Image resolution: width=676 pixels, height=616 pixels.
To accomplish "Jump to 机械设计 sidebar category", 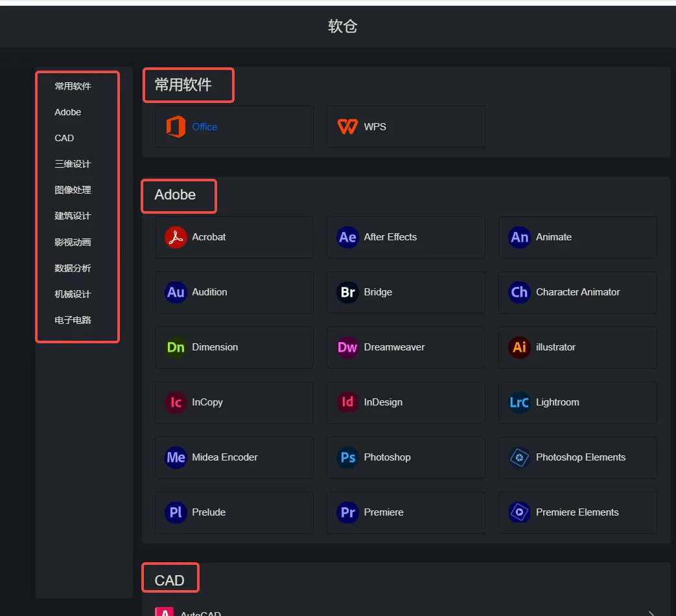I will [73, 294].
